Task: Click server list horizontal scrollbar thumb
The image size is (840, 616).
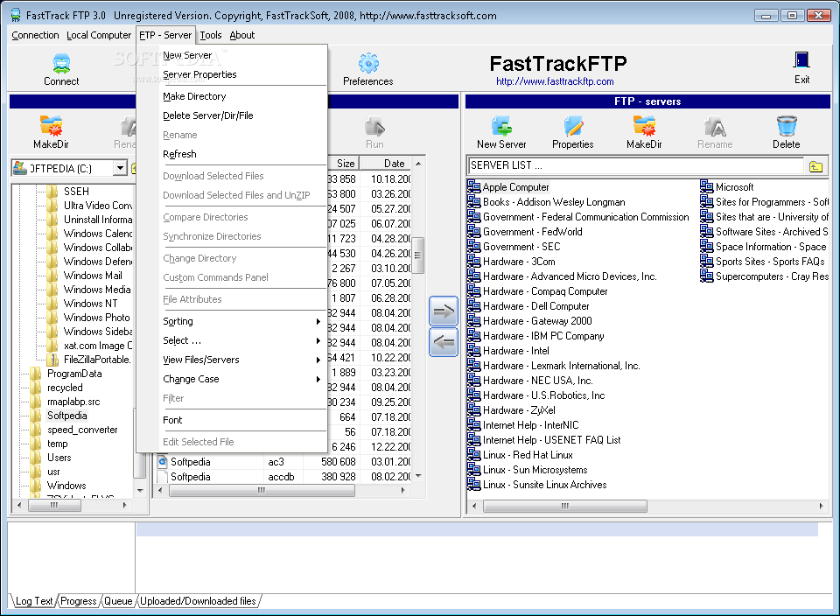Action: pos(564,506)
